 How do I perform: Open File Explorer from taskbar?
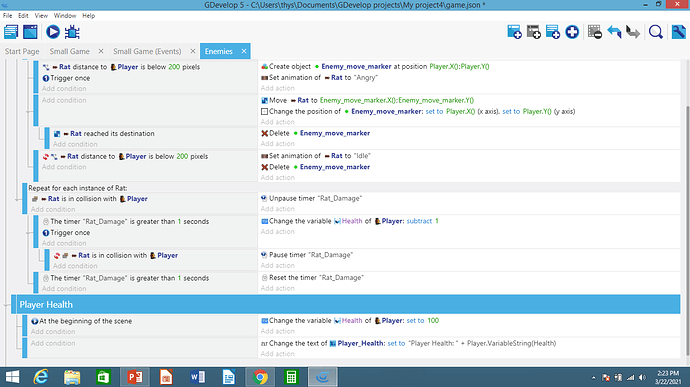click(72, 377)
